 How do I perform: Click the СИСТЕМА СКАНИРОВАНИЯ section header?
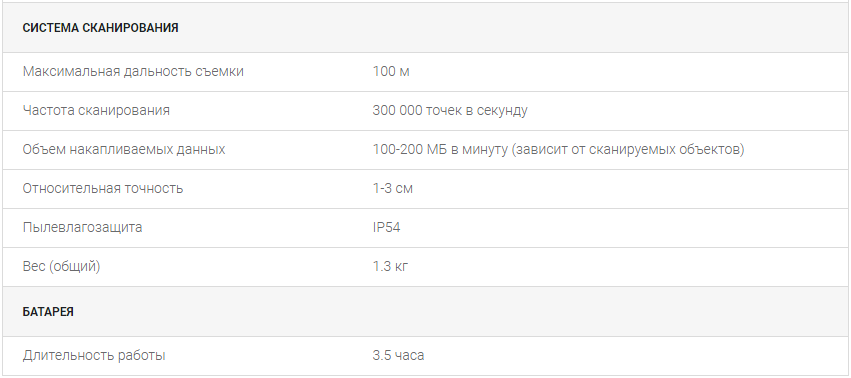pyautogui.click(x=100, y=28)
